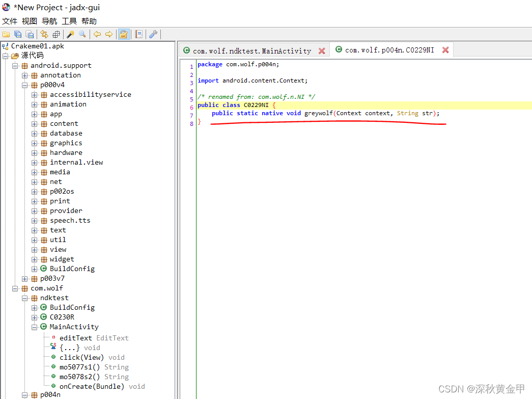Collapse the android.support package
This screenshot has width=532, height=399.
point(15,66)
